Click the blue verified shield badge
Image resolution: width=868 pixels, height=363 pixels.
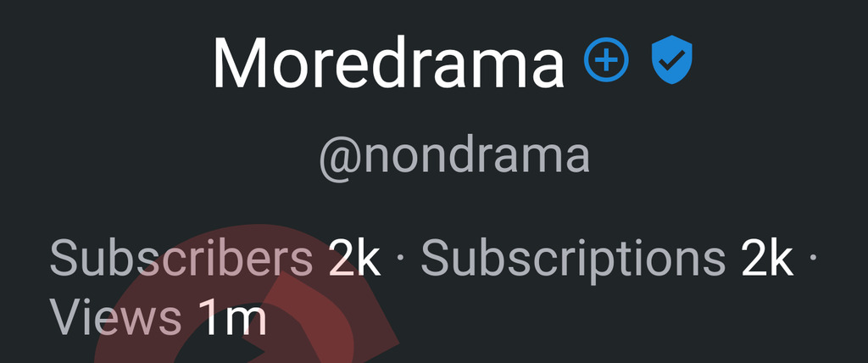coord(672,59)
